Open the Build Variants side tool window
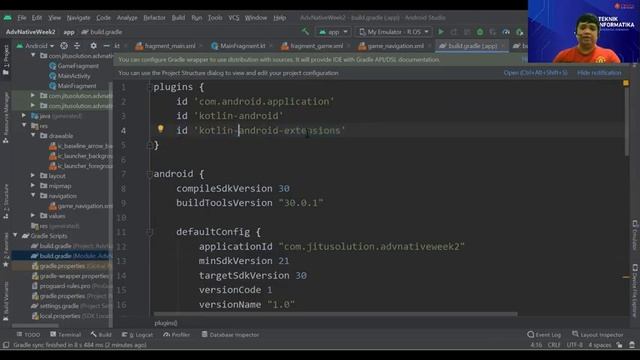 tap(6, 300)
